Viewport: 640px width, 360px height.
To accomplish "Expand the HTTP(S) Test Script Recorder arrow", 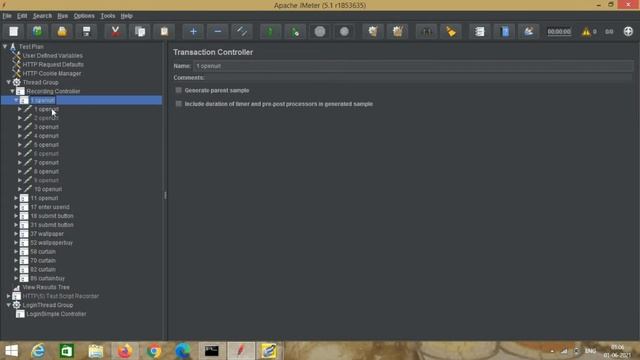I will [x=9, y=296].
